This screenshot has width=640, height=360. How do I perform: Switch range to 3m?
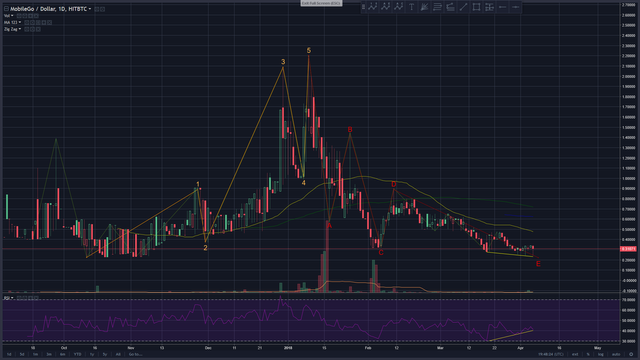49,354
